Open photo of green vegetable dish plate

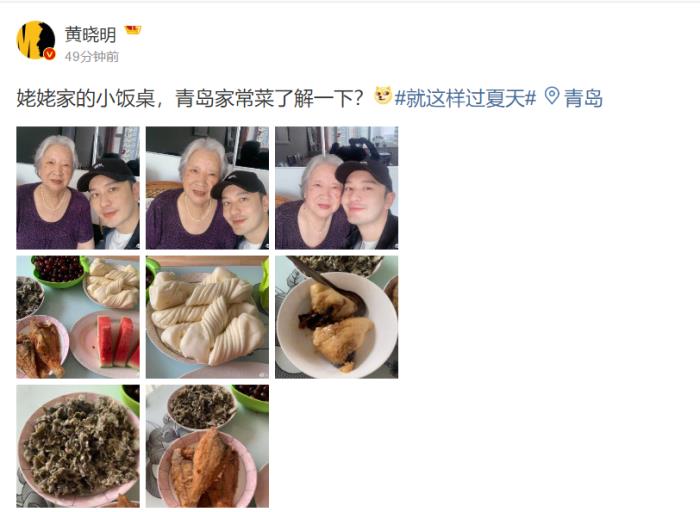point(78,446)
